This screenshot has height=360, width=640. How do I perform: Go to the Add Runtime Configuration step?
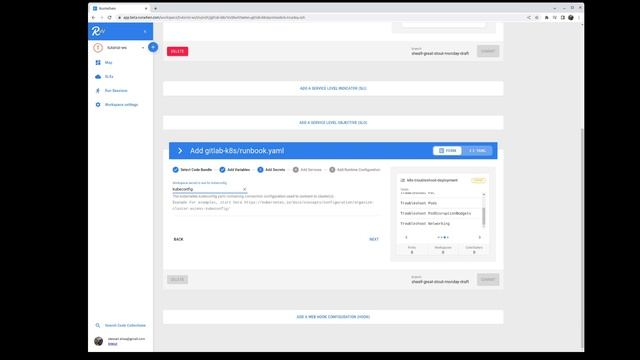(355, 169)
